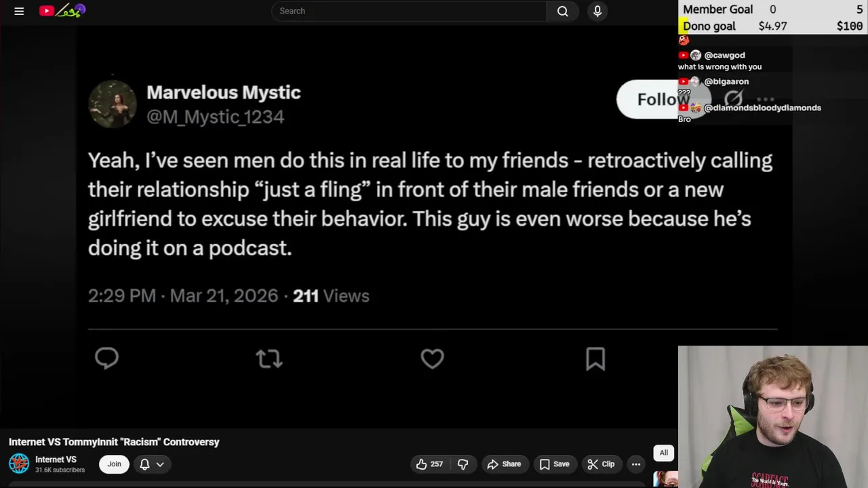Click the tweet's retweet icon
This screenshot has width=868, height=488.
pyautogui.click(x=269, y=359)
